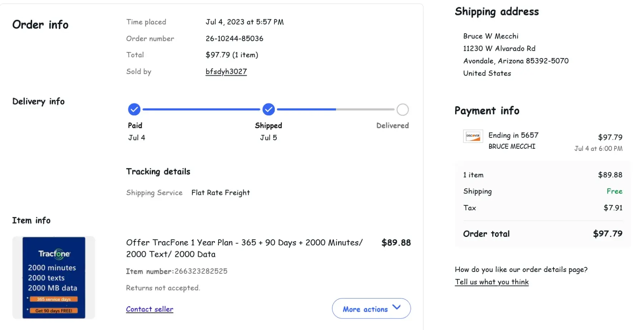
Task: Click the item price $89.88 beside title
Action: tap(396, 243)
